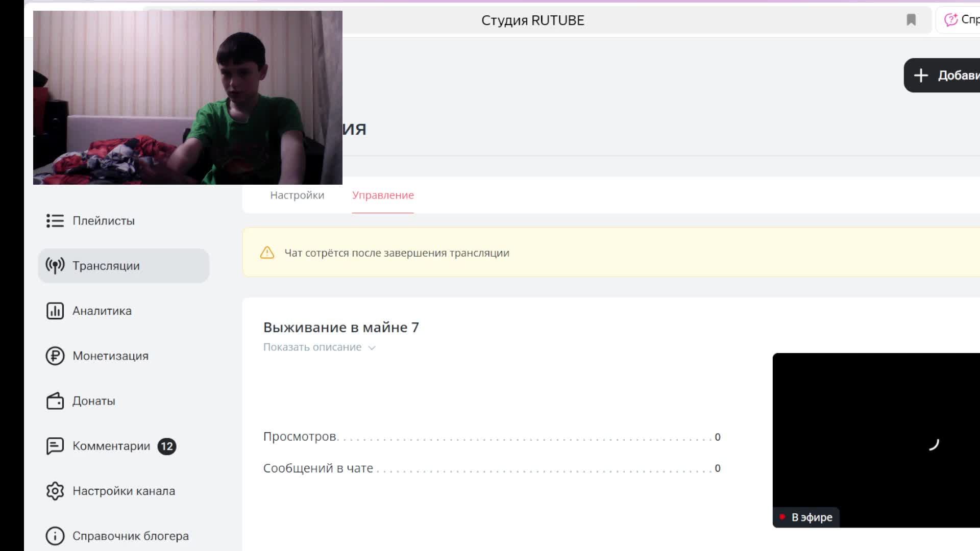Select the Управление tab

click(x=383, y=195)
